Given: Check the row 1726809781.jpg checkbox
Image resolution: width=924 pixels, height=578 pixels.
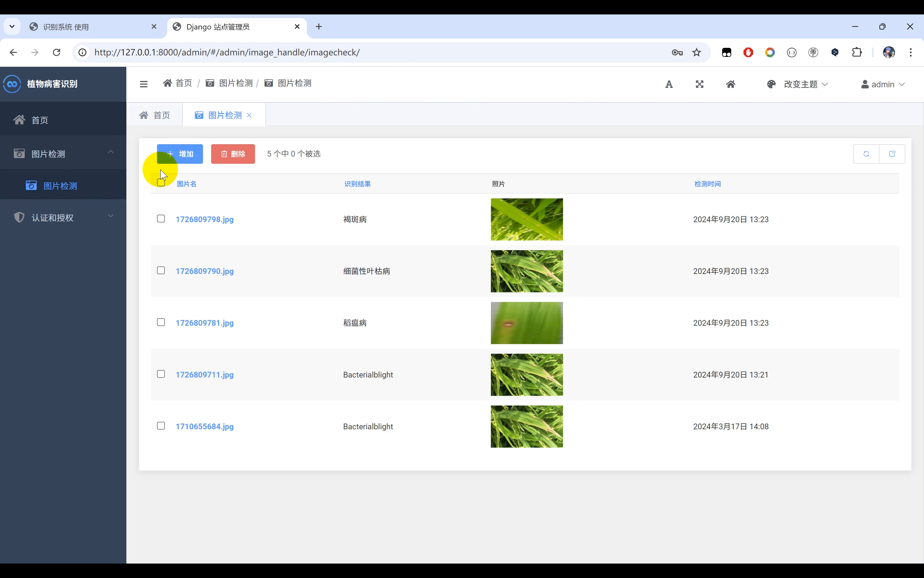Looking at the screenshot, I should tap(161, 322).
